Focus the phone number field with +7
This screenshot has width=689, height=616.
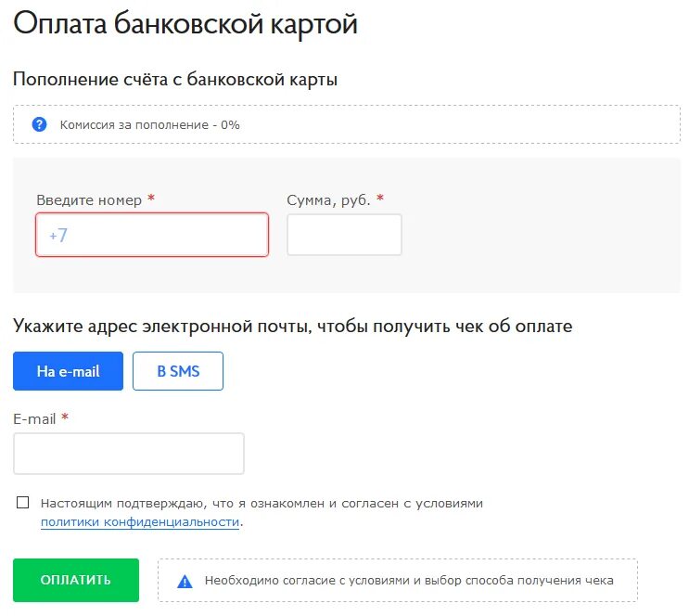pyautogui.click(x=152, y=235)
